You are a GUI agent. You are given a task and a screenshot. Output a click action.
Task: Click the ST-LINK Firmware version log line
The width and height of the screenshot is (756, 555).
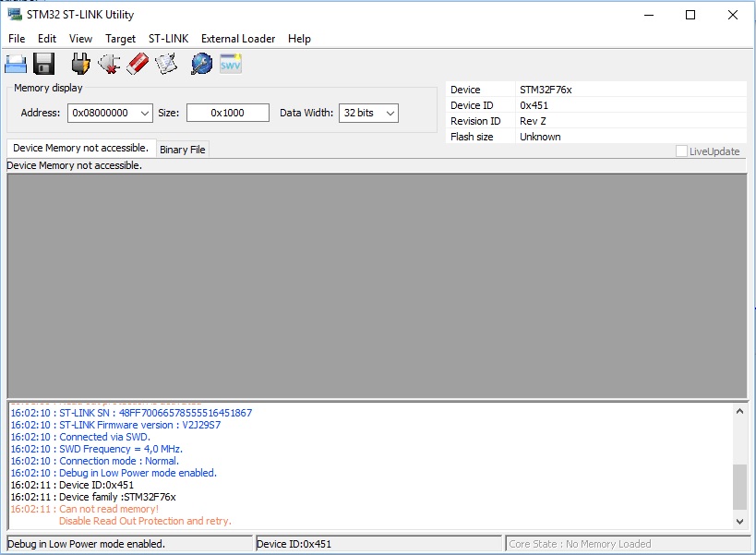pos(115,425)
